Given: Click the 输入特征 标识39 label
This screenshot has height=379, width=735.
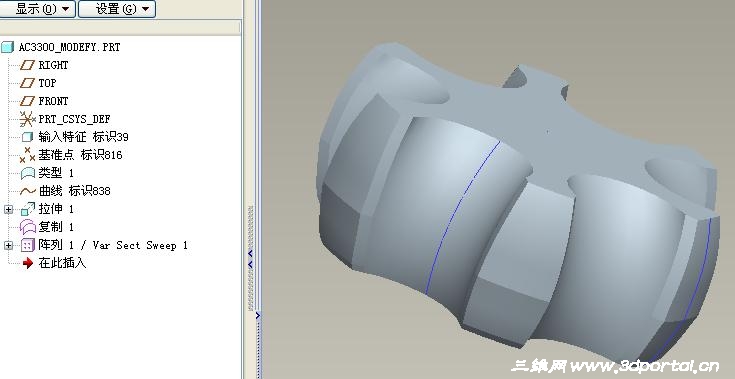Looking at the screenshot, I should point(83,137).
